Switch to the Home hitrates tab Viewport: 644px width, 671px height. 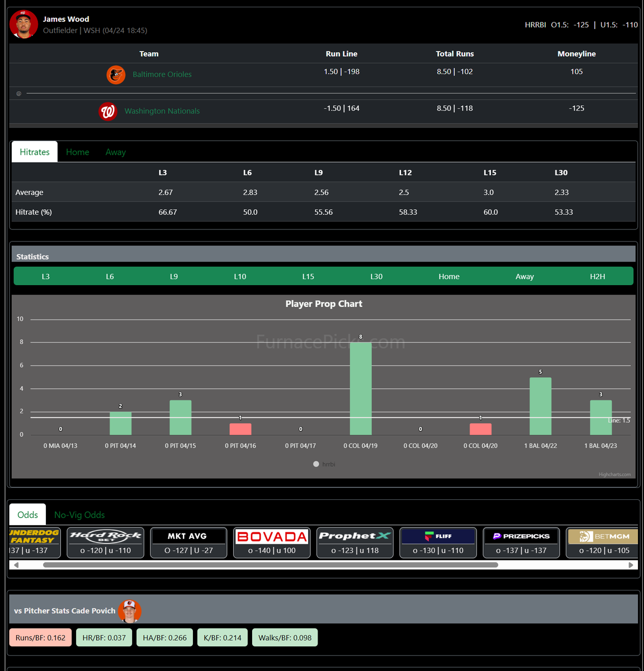pos(78,152)
